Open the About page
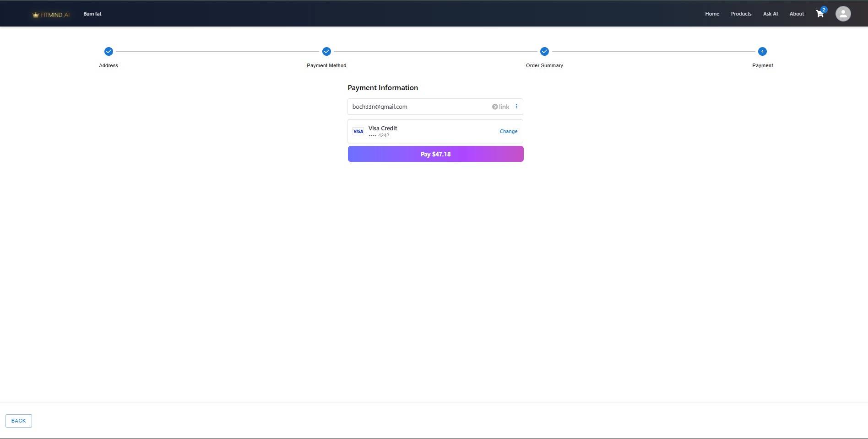 pos(797,14)
